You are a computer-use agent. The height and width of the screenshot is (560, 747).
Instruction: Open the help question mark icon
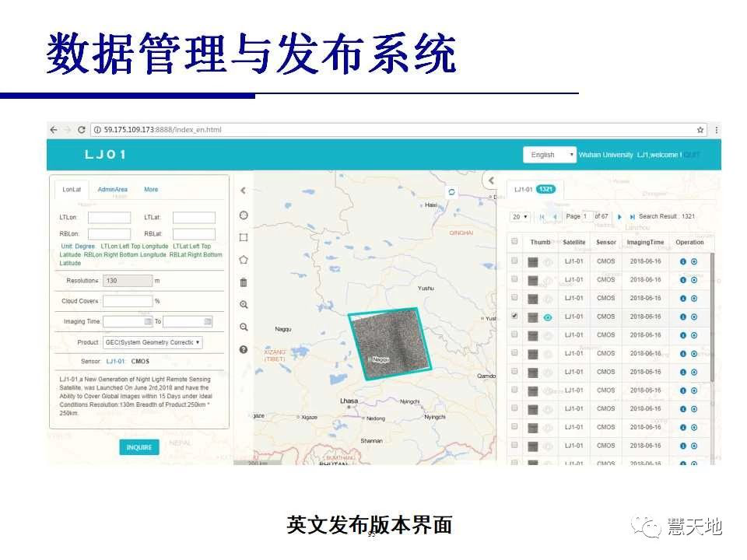coord(244,350)
